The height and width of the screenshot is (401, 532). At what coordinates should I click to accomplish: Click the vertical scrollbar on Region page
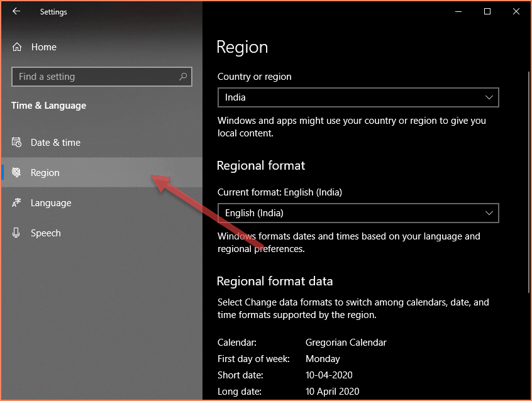529,182
